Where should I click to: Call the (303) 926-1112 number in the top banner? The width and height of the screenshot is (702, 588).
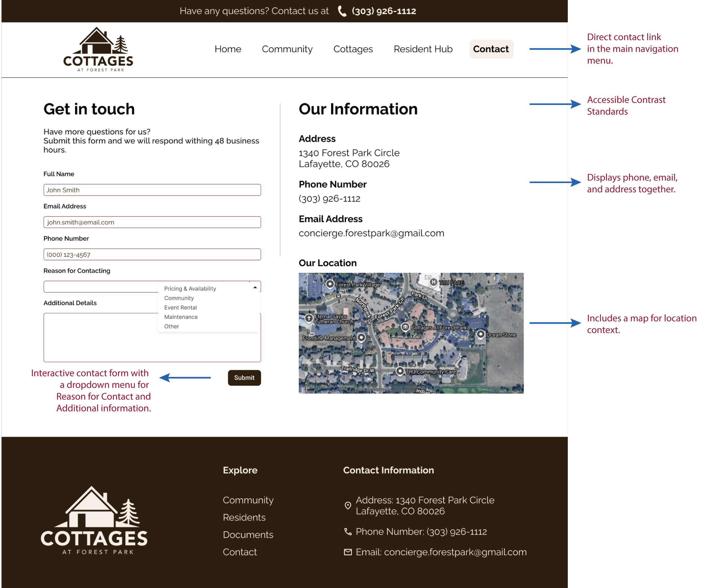coord(384,11)
